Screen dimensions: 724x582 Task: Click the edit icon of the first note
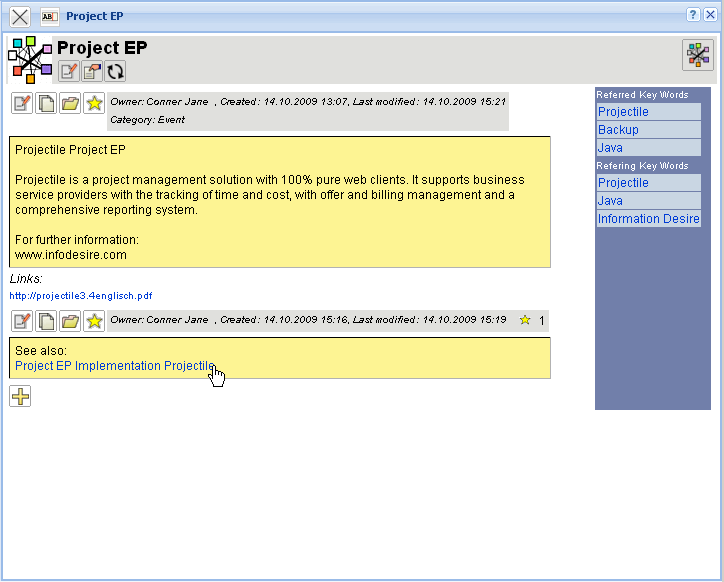[22, 103]
